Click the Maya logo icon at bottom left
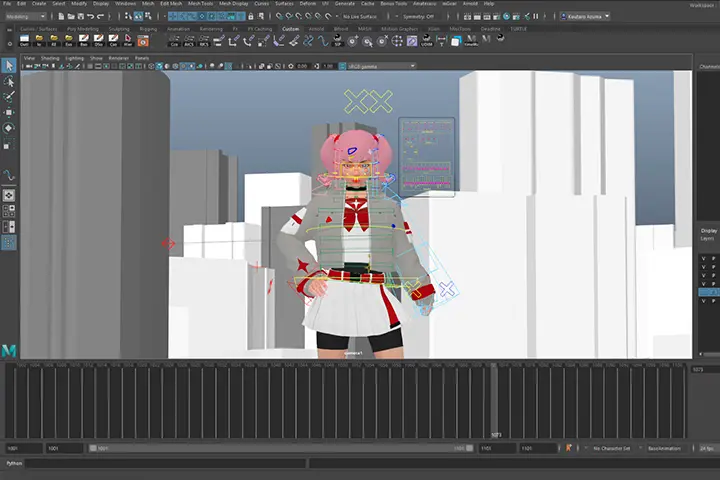Image resolution: width=720 pixels, height=480 pixels. (9, 350)
